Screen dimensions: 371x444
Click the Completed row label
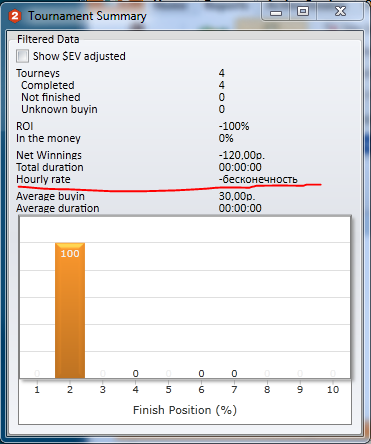point(48,85)
